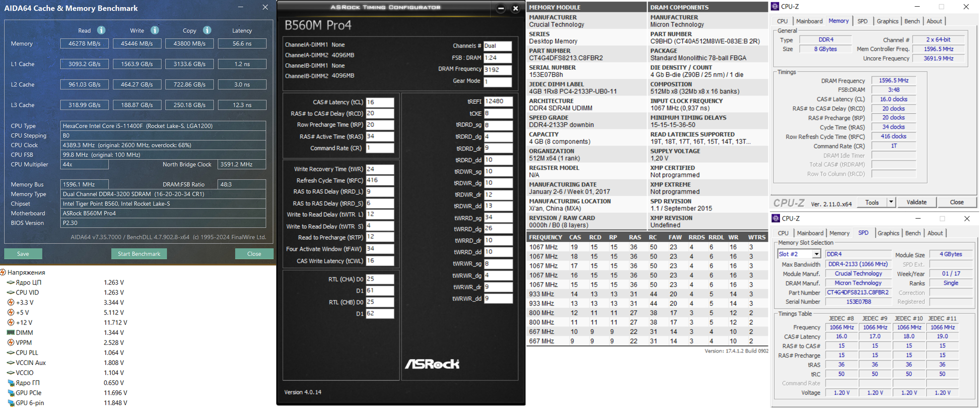Click the +12 V sensor icon
Screen dimensions: 980x408
(11, 322)
